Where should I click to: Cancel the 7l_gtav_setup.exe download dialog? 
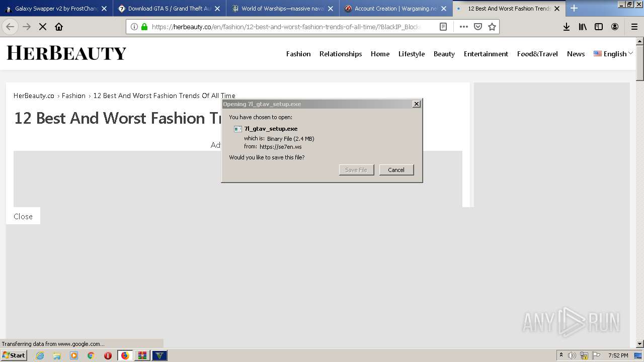(396, 170)
